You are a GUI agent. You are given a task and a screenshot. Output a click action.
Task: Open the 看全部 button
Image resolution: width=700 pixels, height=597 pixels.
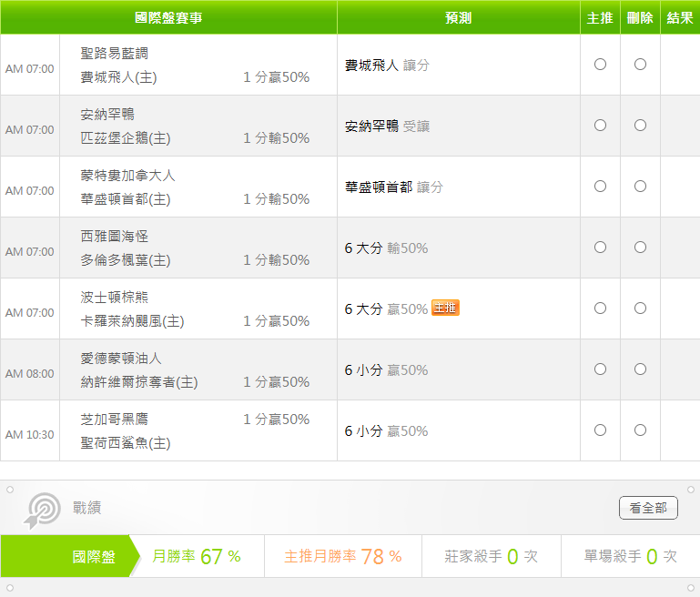point(648,508)
